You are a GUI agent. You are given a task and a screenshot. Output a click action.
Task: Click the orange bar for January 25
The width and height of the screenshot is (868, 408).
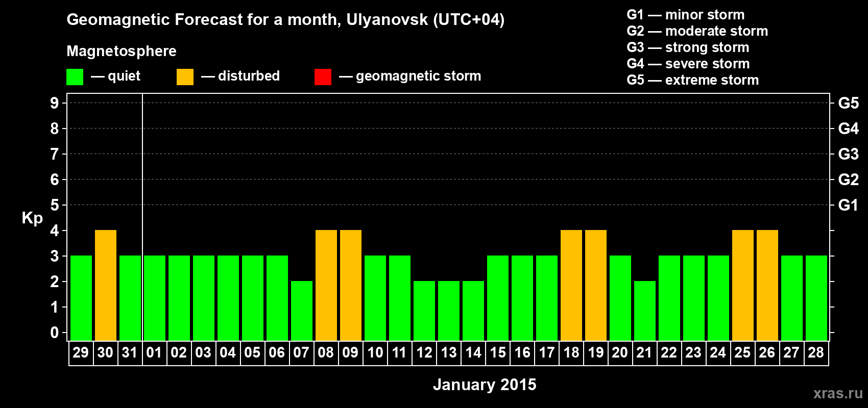click(743, 285)
